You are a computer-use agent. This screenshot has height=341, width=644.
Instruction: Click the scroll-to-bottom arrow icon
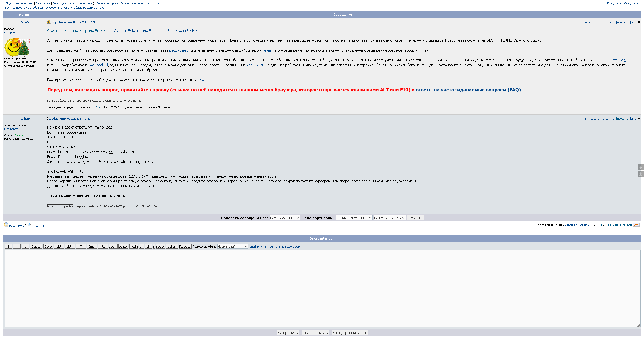coord(640,174)
